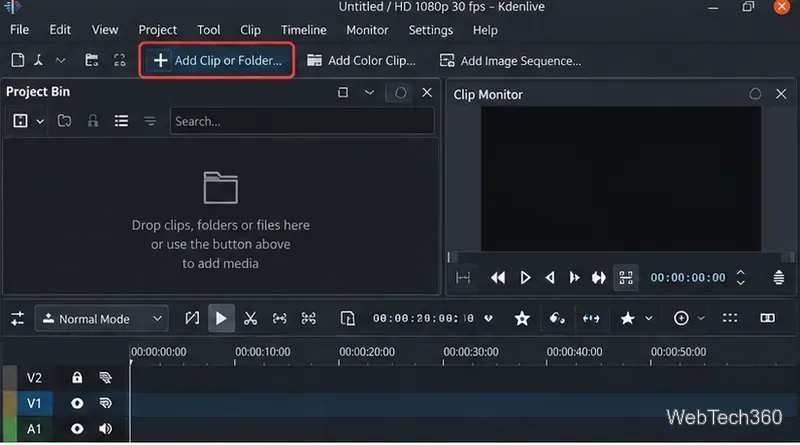The width and height of the screenshot is (800, 445).
Task: Open the timeline track settings sliders icon
Action: coord(17,318)
